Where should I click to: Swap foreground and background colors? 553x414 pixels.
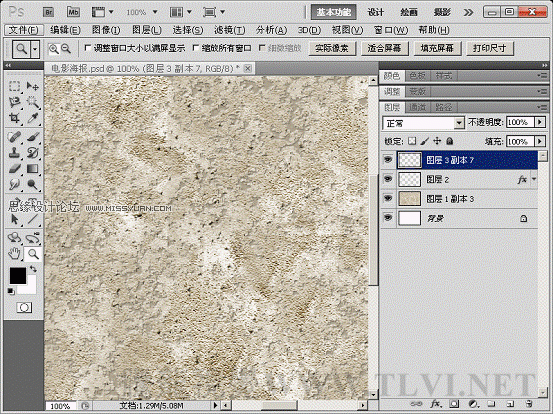[x=33, y=269]
